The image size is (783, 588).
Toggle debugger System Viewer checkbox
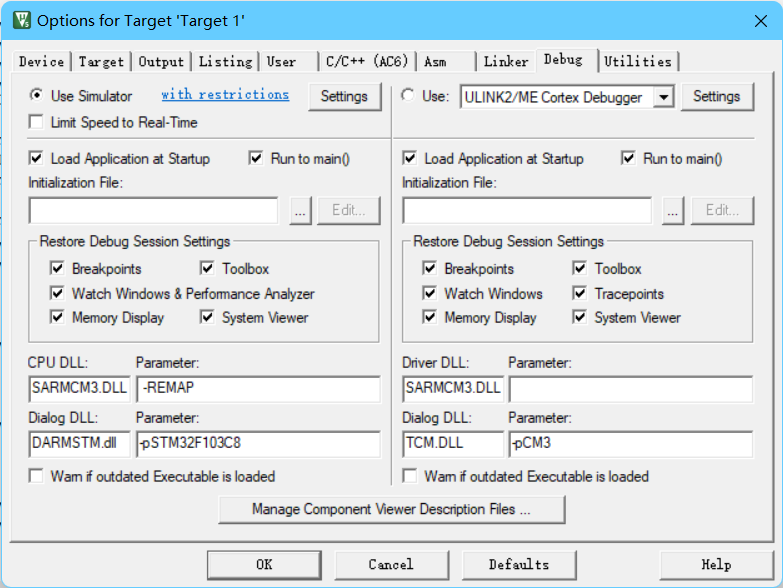579,317
